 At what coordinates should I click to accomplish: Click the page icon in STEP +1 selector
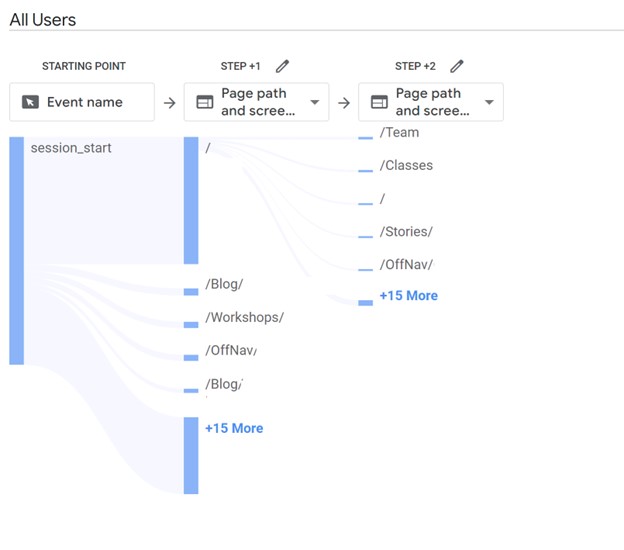point(205,102)
